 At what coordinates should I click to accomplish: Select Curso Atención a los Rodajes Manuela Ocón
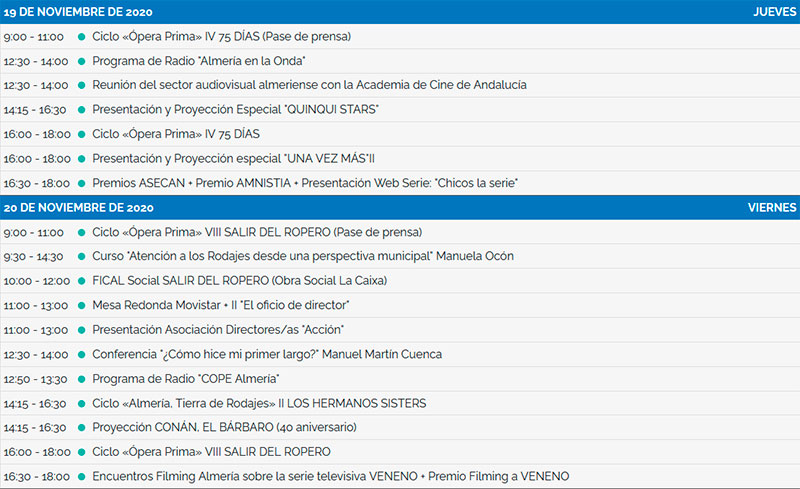(303, 256)
